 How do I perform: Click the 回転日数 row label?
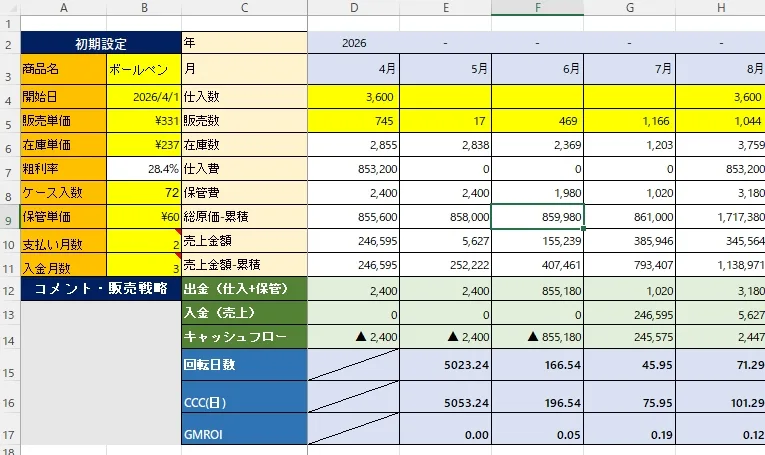tap(244, 365)
